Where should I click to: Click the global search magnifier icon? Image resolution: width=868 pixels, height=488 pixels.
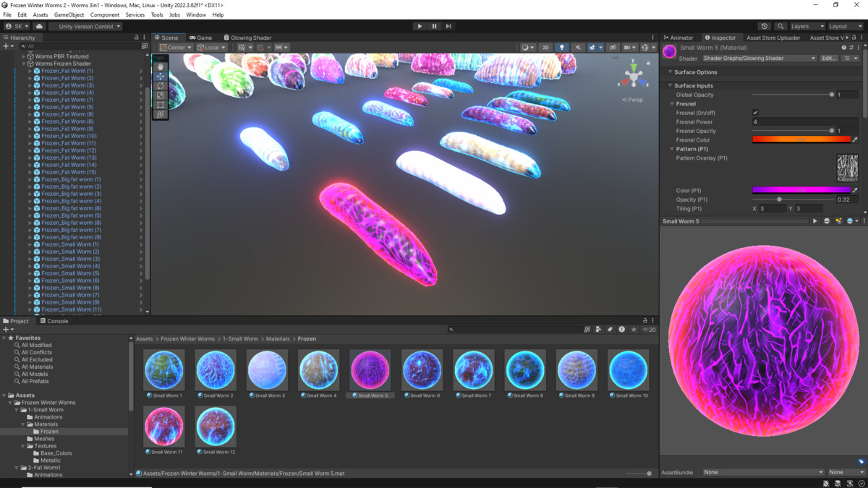pyautogui.click(x=780, y=26)
